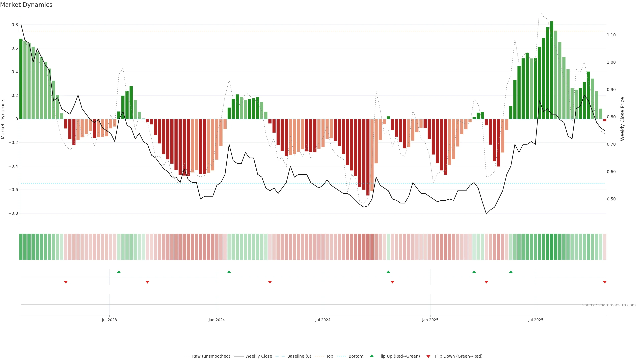Click the rightmost red Flip Down marker

tap(604, 282)
